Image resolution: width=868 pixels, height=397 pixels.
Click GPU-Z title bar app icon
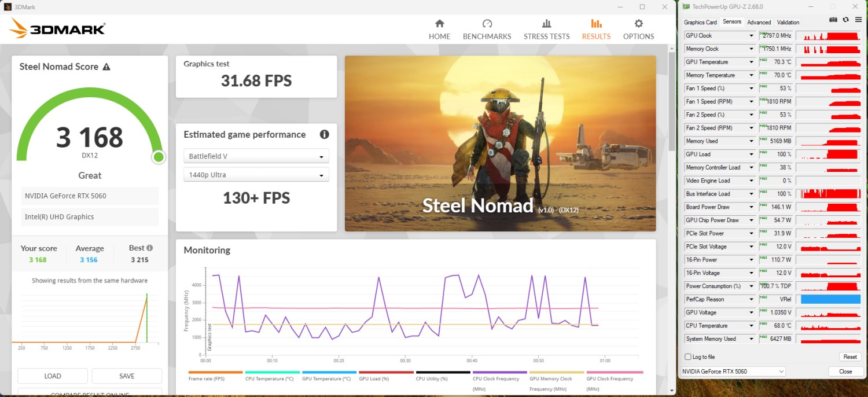[x=686, y=6]
